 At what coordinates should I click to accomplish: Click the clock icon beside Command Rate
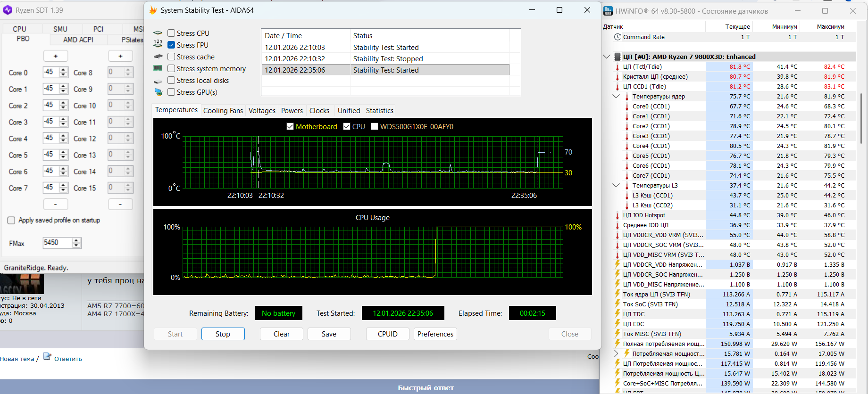point(617,37)
